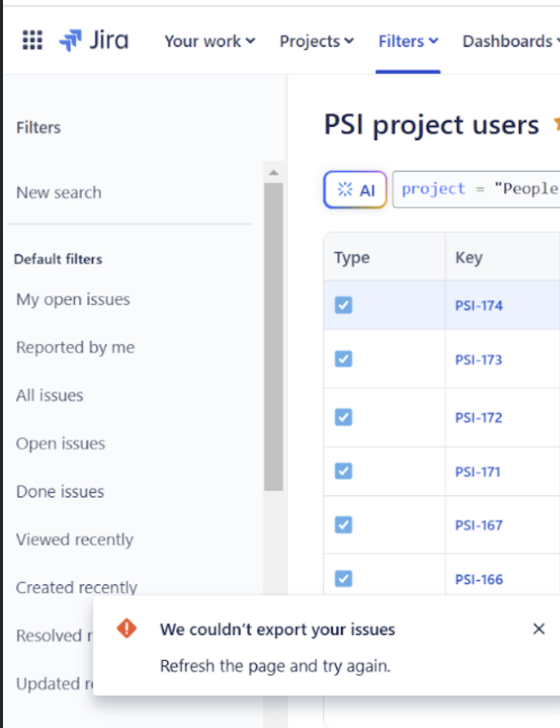
Task: Open the Projects dropdown menu
Action: coord(317,41)
